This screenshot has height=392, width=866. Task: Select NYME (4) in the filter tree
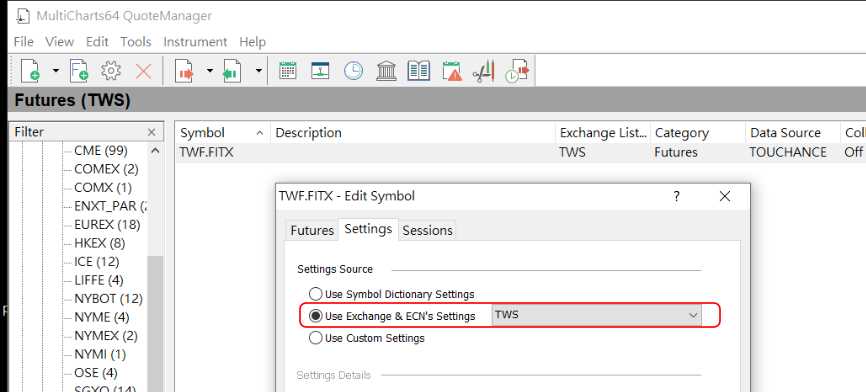[x=102, y=317]
